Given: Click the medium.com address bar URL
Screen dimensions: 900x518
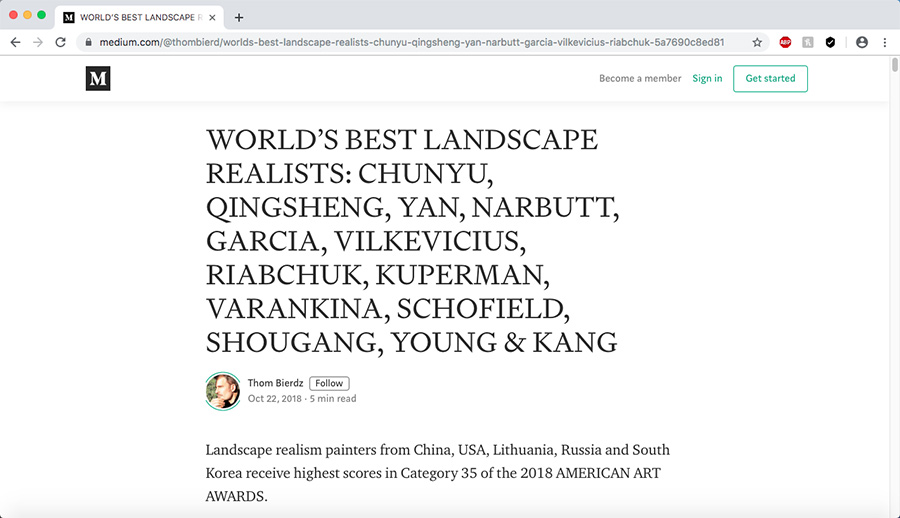Looking at the screenshot, I should [x=412, y=42].
